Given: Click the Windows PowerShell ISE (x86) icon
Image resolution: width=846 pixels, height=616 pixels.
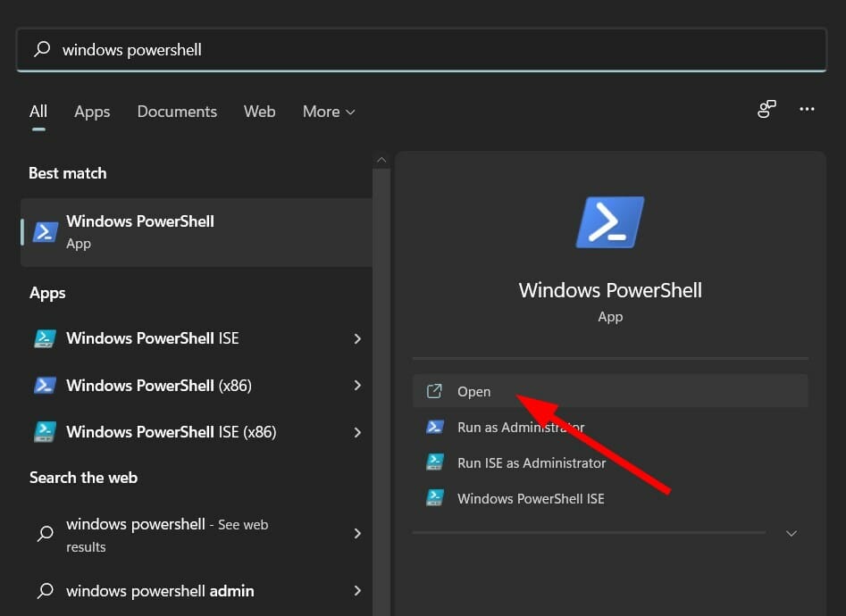Looking at the screenshot, I should point(46,431).
